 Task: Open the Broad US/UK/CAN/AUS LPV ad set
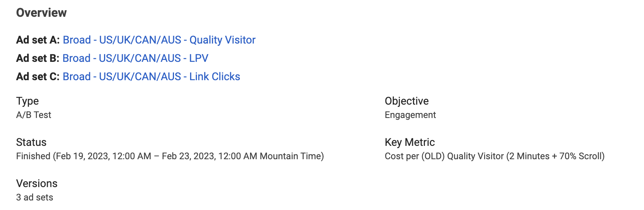135,58
